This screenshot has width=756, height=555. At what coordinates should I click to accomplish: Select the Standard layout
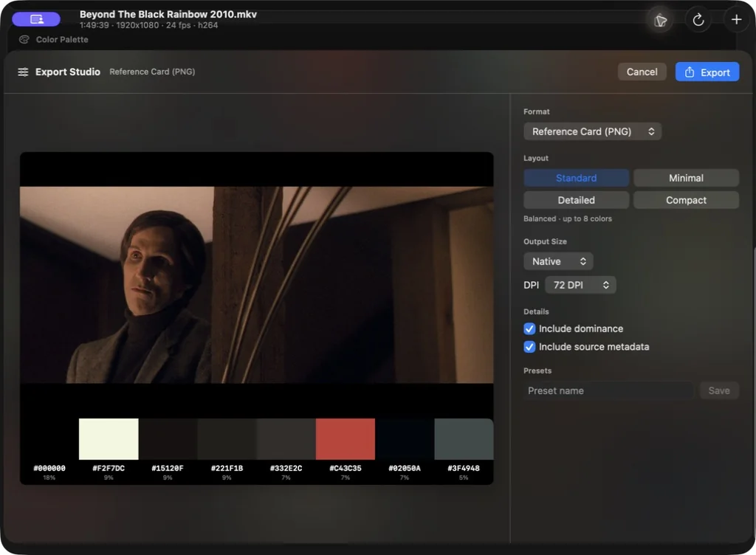[x=576, y=178]
